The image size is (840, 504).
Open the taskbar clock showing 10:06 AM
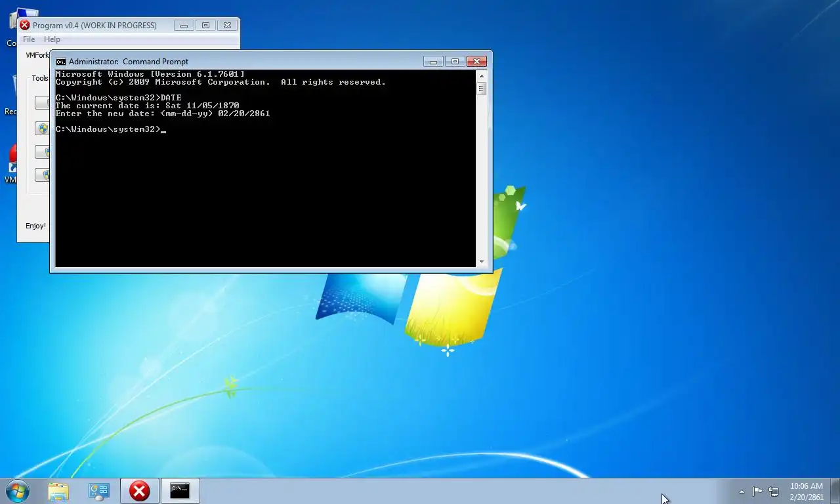point(807,492)
